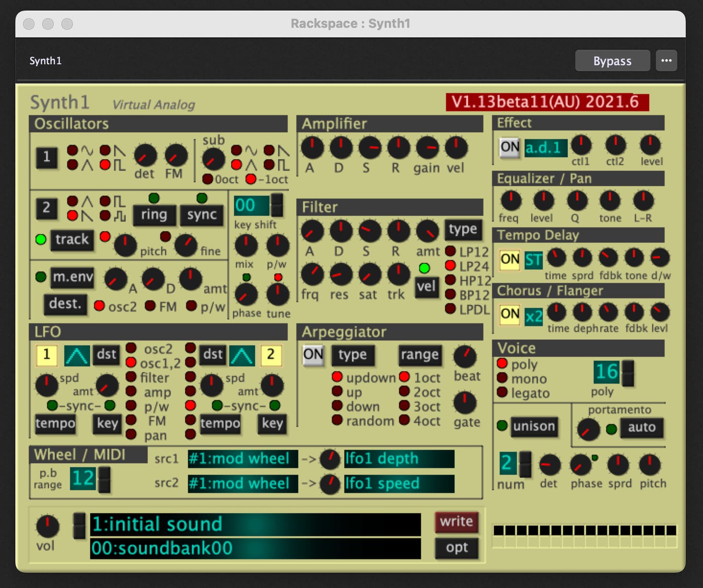
Task: Click the Bypass button
Action: pyautogui.click(x=612, y=61)
